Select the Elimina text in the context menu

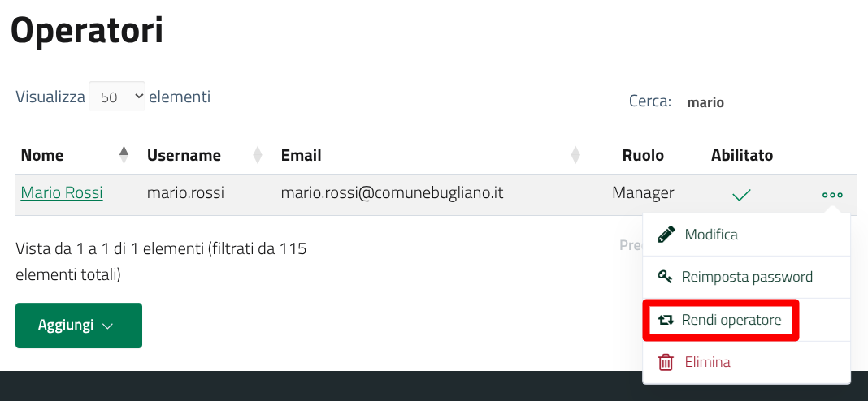707,362
